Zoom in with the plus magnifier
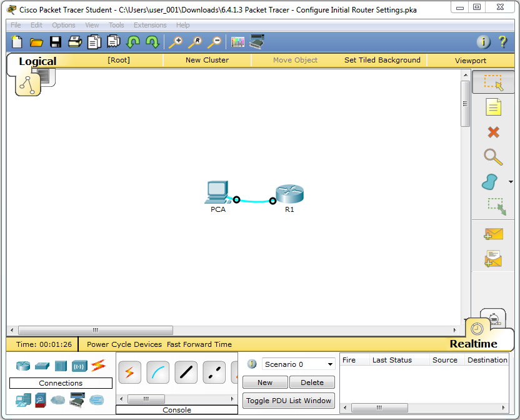This screenshot has height=420, width=520. tap(176, 42)
